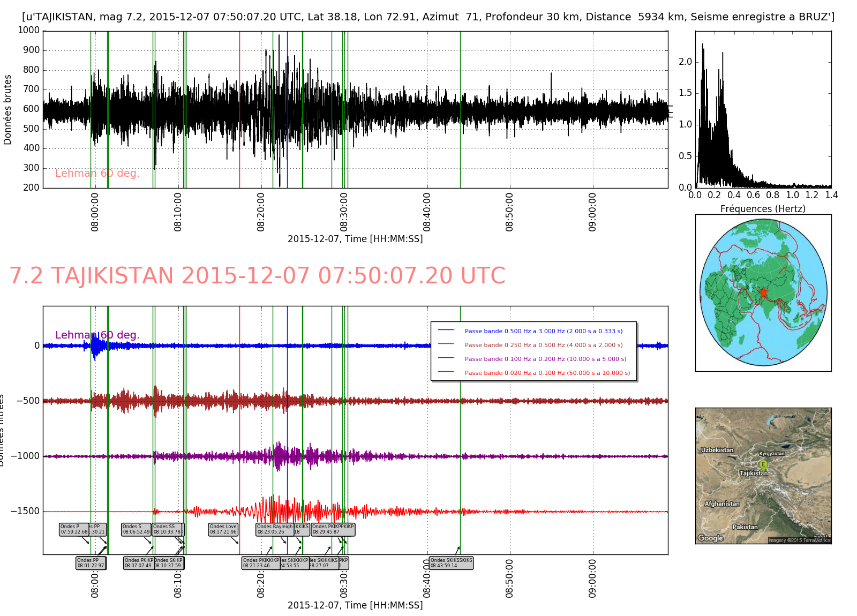Select the 'Ondes P 07:59:22.68' annotation box

point(74,529)
